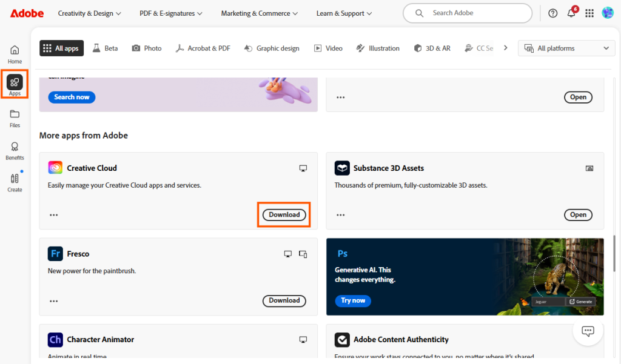
Task: Click the Search now button
Action: [x=72, y=97]
